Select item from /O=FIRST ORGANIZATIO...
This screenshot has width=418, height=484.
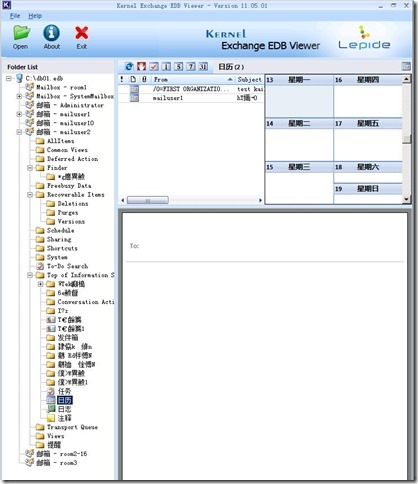click(191, 89)
